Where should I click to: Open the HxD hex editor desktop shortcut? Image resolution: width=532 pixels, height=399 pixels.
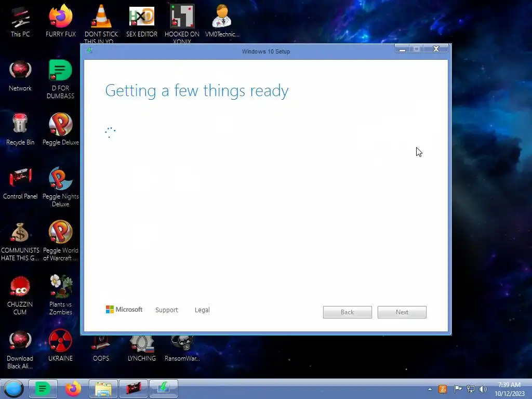pyautogui.click(x=141, y=21)
